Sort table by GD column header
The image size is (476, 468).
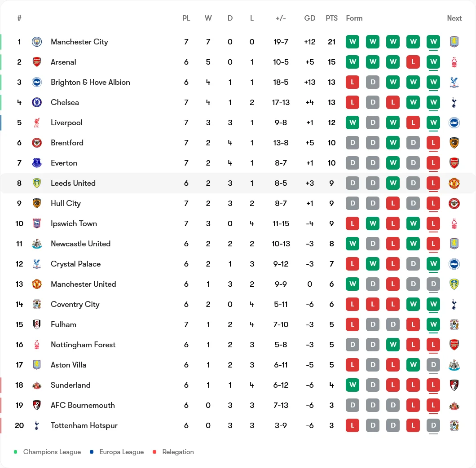coord(310,18)
